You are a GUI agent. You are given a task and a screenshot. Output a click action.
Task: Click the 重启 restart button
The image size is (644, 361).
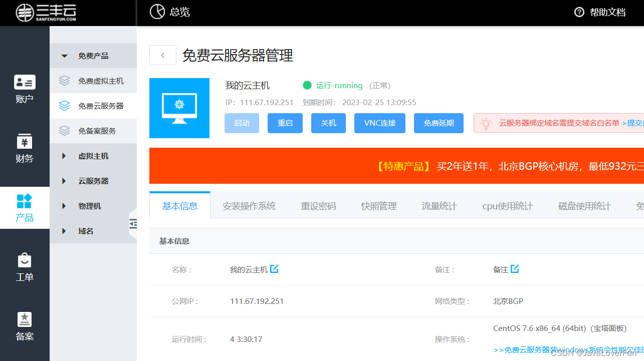tap(285, 123)
